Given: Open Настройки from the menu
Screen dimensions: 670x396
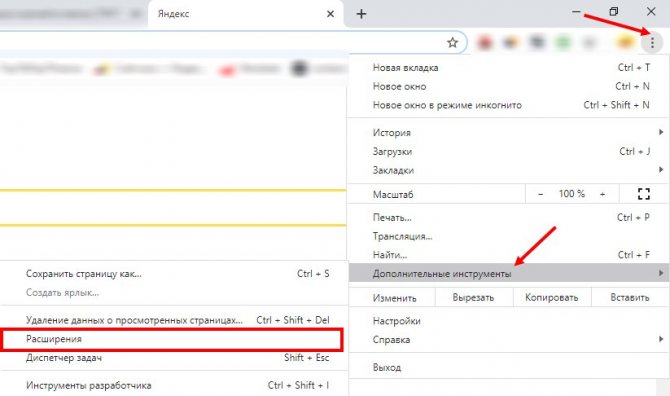Looking at the screenshot, I should (x=508, y=321).
